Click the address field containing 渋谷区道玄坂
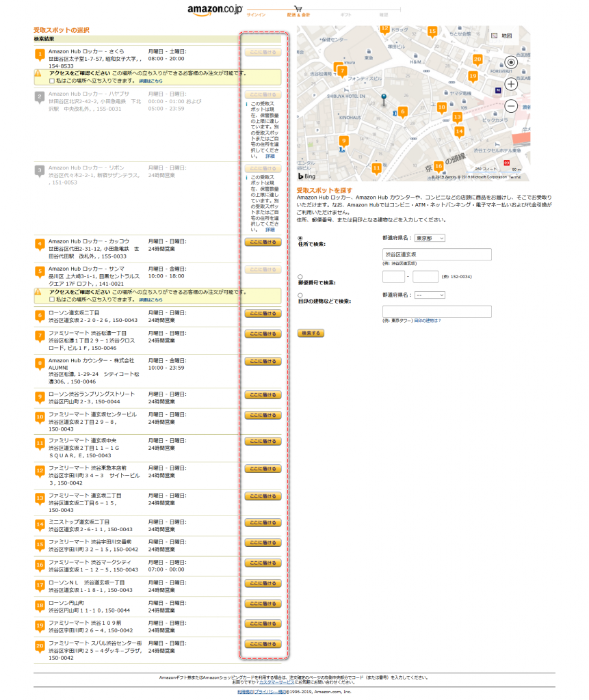The image size is (589, 700). click(x=437, y=254)
